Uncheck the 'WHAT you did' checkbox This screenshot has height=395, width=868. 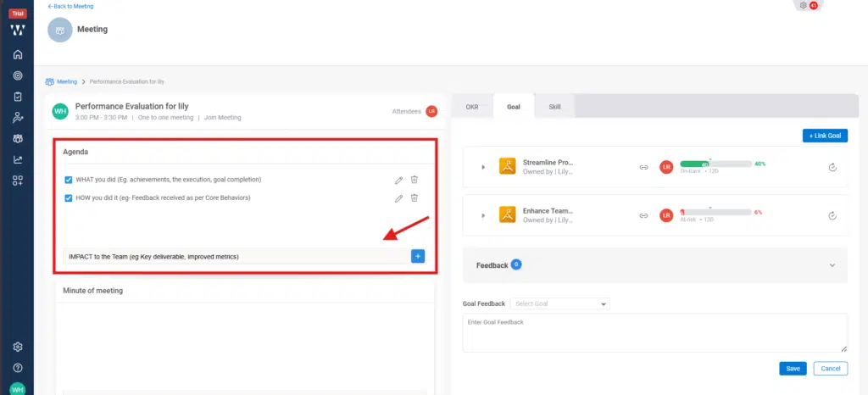(69, 180)
